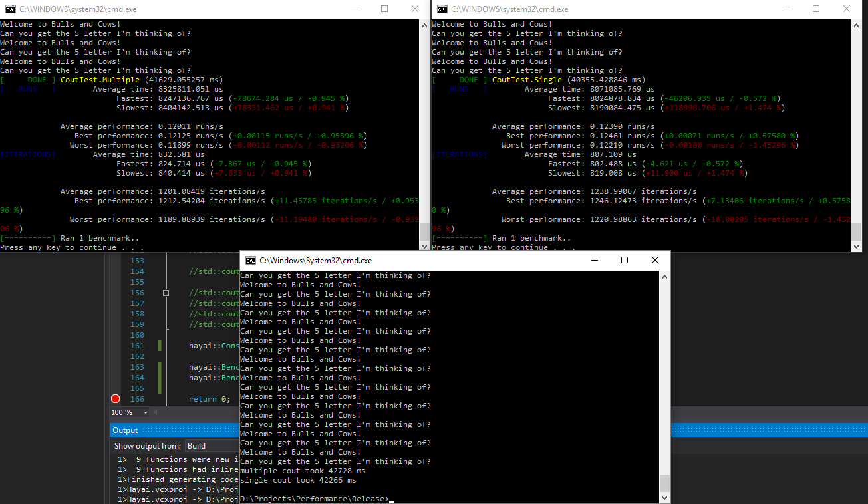Click the scrollbar thumb in the front cmd window
The image size is (868, 504).
[x=665, y=483]
